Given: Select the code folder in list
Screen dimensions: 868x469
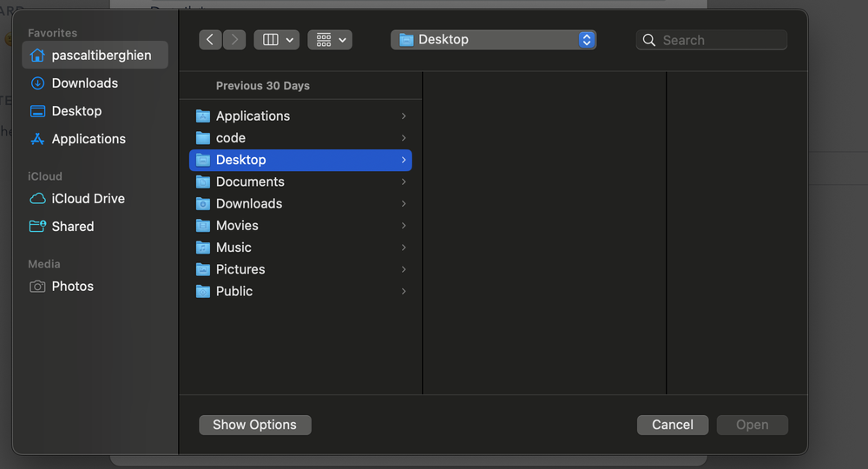Looking at the screenshot, I should click(x=231, y=138).
